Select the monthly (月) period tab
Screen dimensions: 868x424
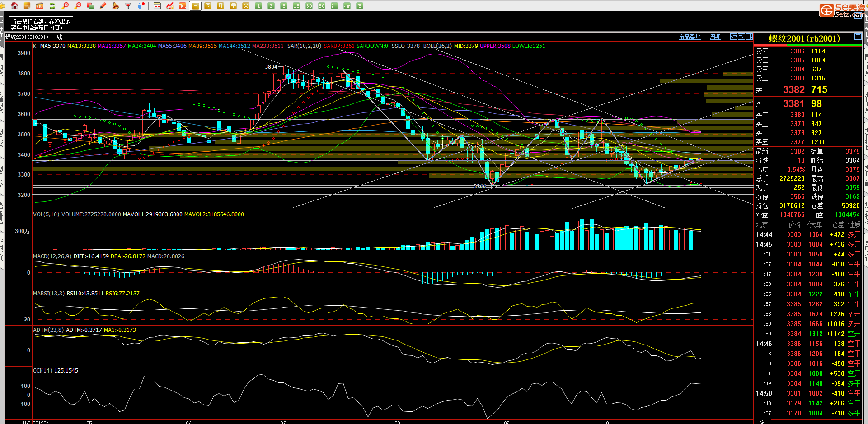[x=221, y=6]
